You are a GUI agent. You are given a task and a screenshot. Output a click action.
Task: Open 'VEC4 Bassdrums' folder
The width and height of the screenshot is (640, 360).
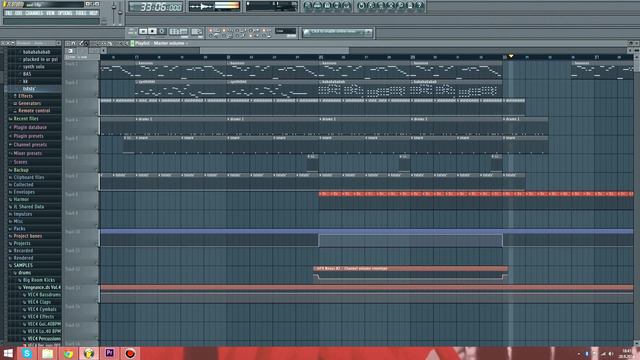pyautogui.click(x=43, y=295)
